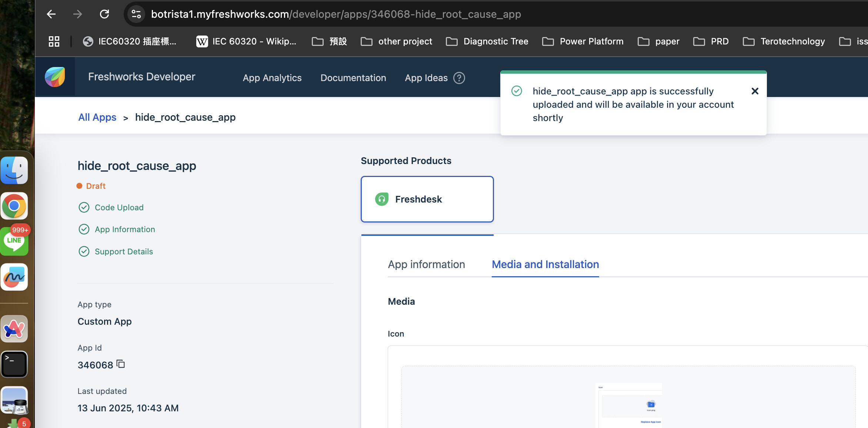Copy the App Id 346068
The width and height of the screenshot is (868, 428).
[x=121, y=364]
